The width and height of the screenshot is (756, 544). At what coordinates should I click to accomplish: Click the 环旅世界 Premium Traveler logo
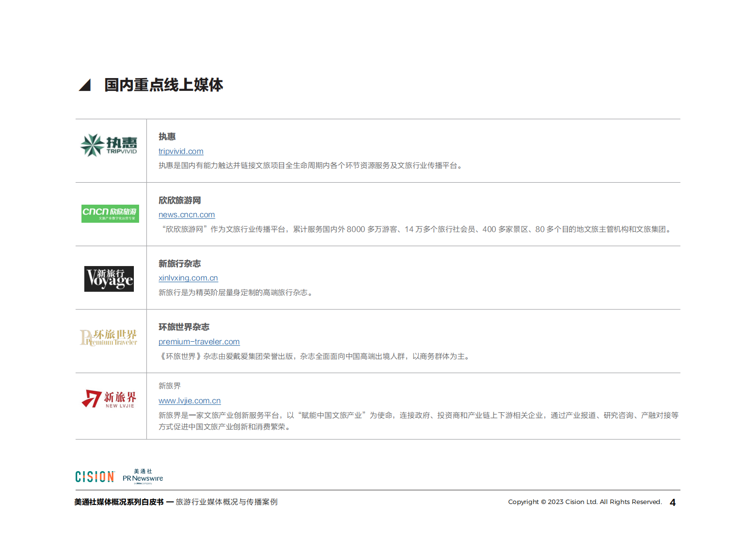pos(109,337)
